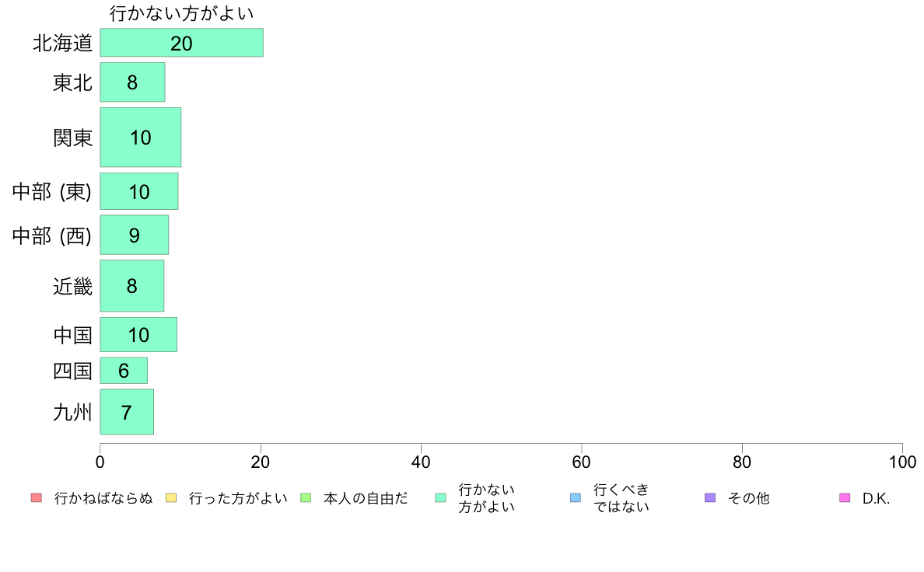This screenshot has height=572, width=924.
Task: Select the 四国 bar showing 6
Action: [124, 371]
